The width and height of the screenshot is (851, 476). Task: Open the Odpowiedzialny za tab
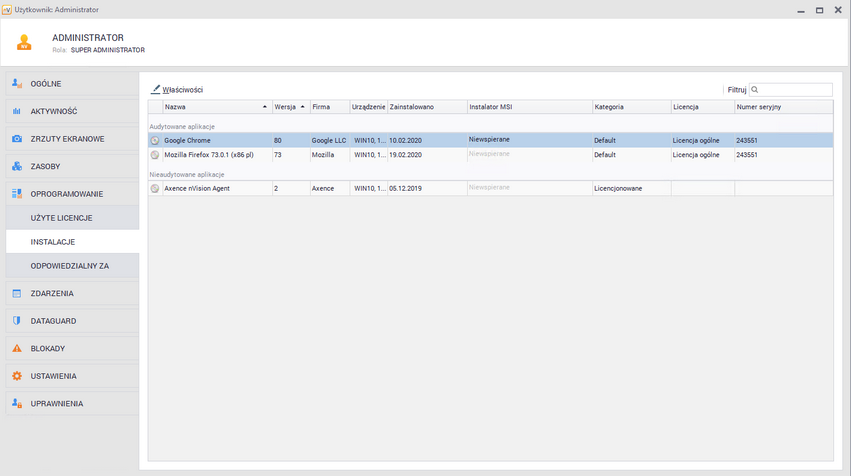point(69,266)
